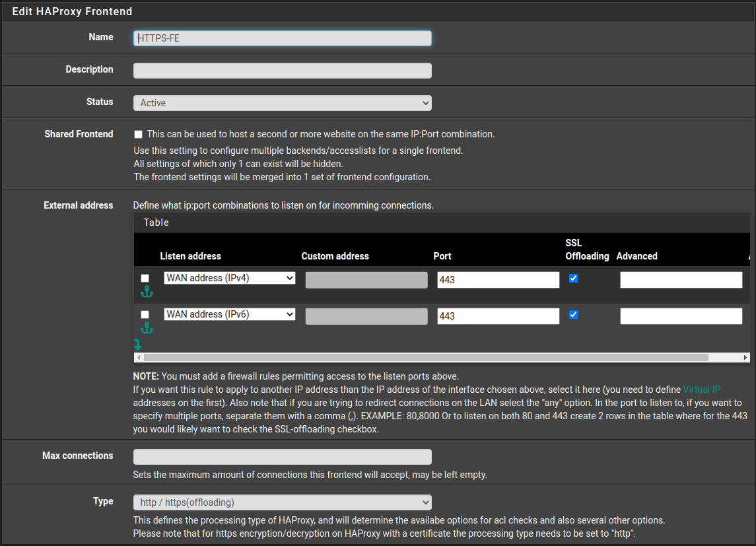756x546 pixels.
Task: Click the anchor icon below the IPv6 listen row
Action: pos(147,327)
